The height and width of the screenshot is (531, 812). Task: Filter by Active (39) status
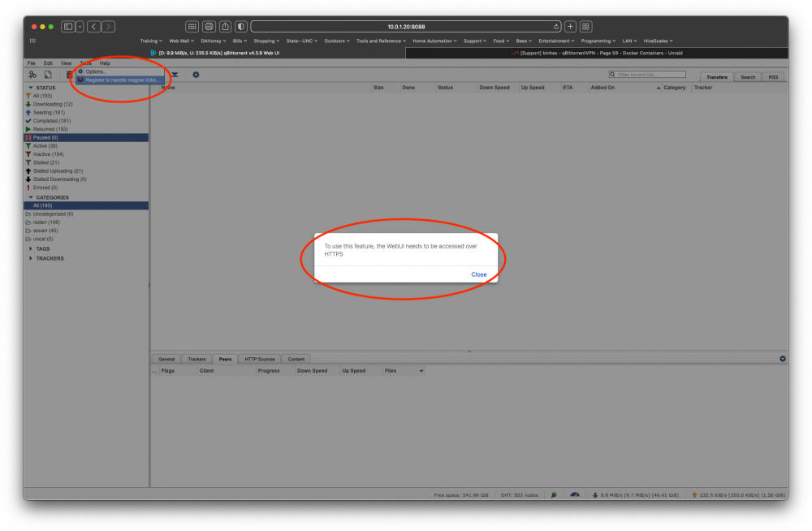pos(45,146)
